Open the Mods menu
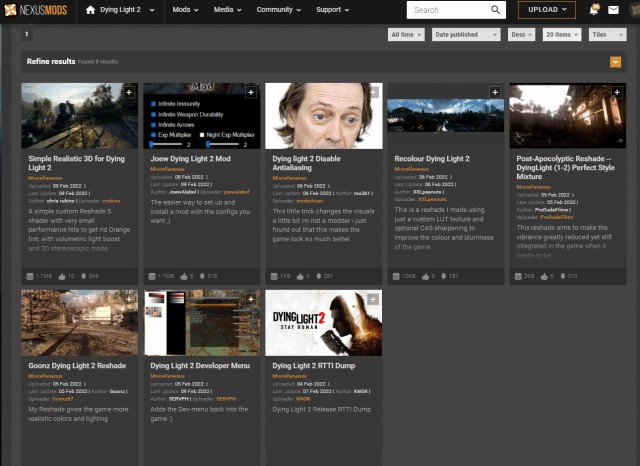 (185, 10)
